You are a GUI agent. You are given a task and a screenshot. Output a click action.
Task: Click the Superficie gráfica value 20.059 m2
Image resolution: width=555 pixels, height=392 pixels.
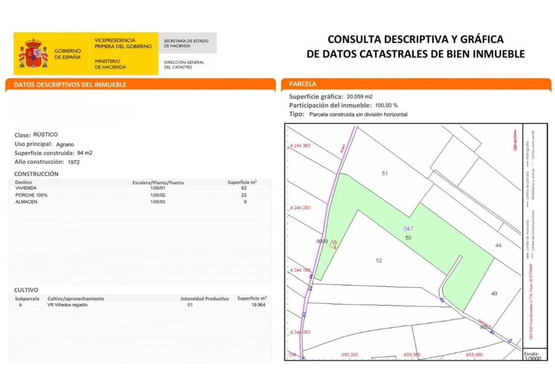[x=359, y=97]
